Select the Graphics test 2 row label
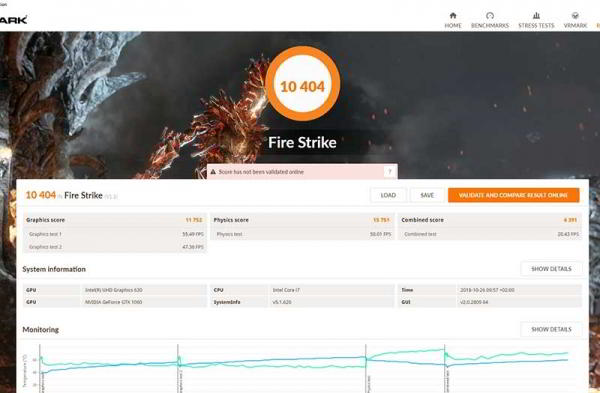 coord(45,247)
